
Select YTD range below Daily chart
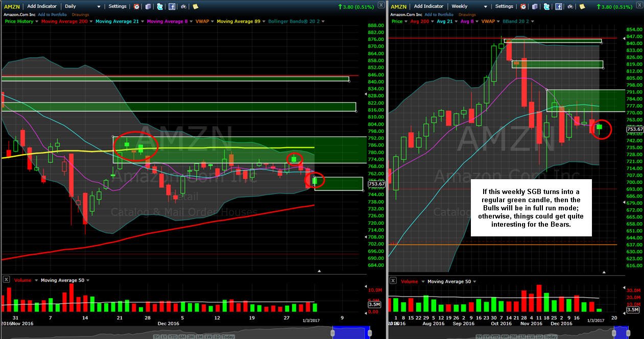173,336
